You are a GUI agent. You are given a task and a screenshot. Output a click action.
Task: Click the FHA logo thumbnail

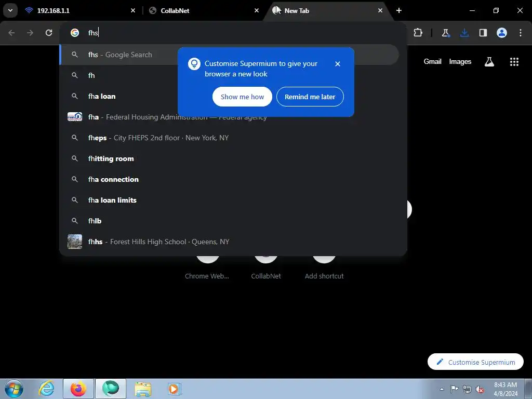tap(75, 117)
